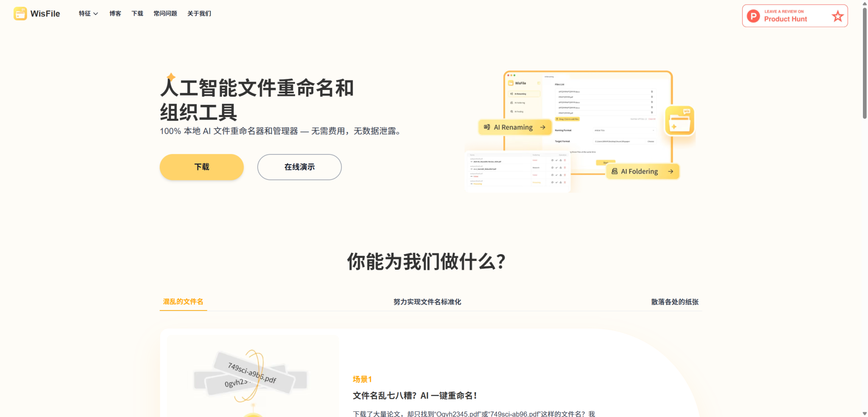This screenshot has width=868, height=417.
Task: Click the scrollbar down arrow
Action: [x=865, y=414]
